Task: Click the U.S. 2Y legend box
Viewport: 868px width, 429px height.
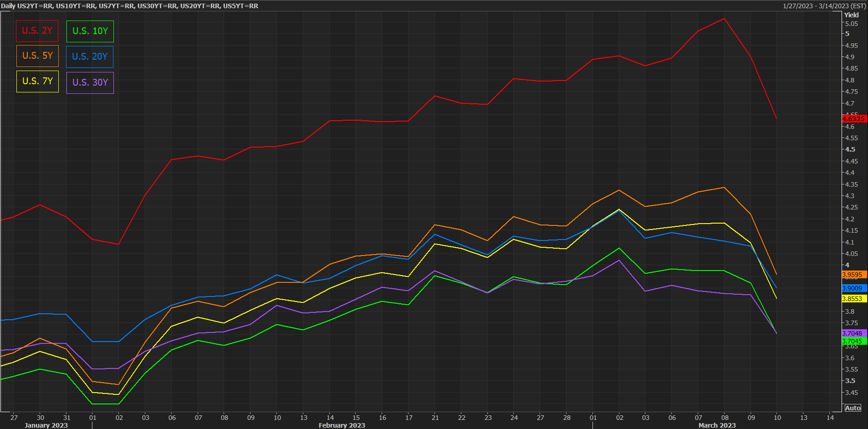Action: click(37, 31)
